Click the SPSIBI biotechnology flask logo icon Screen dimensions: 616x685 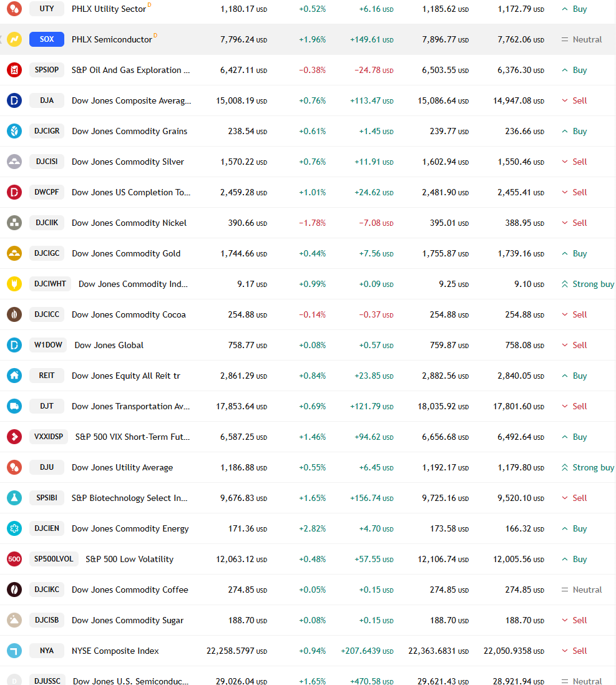pos(14,498)
